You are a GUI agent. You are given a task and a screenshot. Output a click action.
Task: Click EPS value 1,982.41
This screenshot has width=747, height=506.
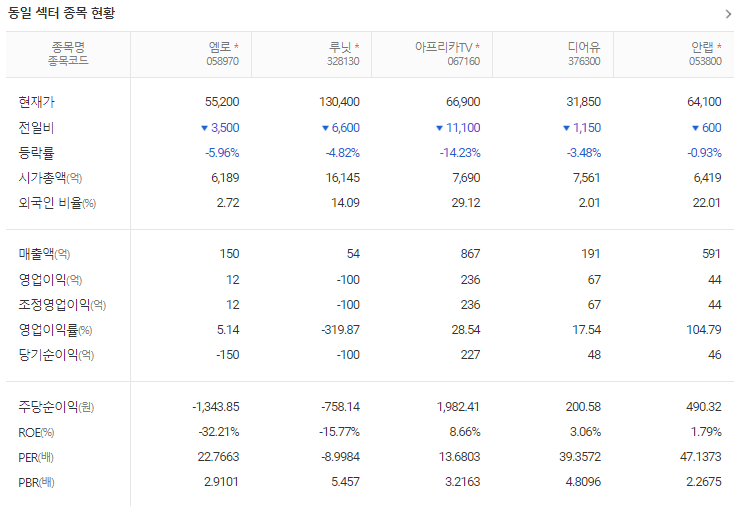(x=458, y=407)
